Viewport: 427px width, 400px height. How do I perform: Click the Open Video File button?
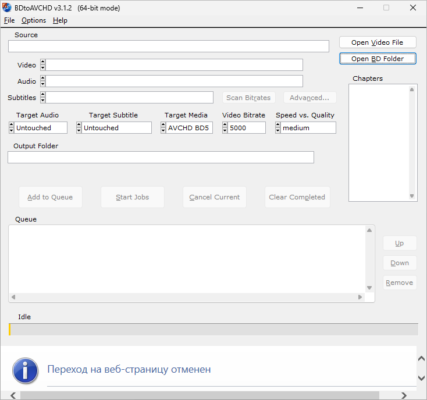point(377,42)
